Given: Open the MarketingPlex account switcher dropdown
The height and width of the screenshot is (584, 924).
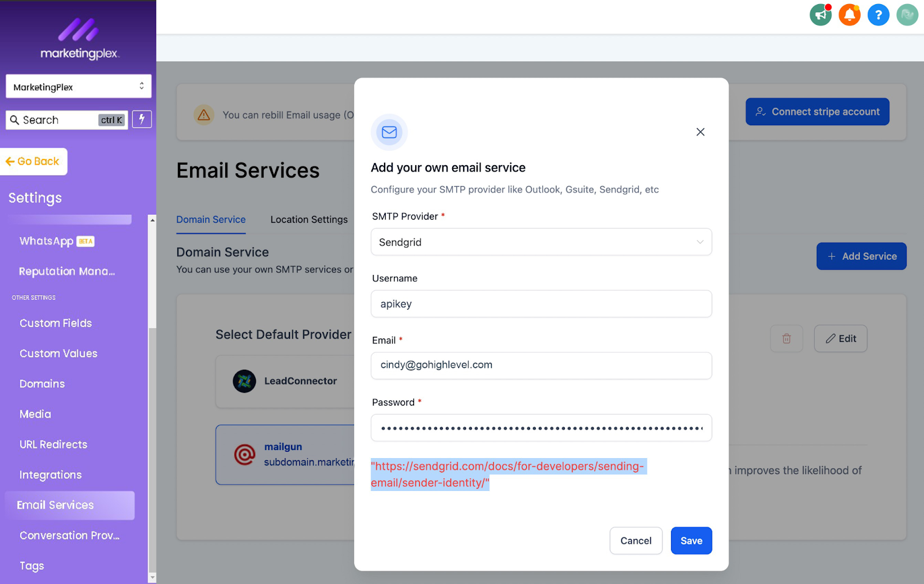Looking at the screenshot, I should click(x=79, y=87).
